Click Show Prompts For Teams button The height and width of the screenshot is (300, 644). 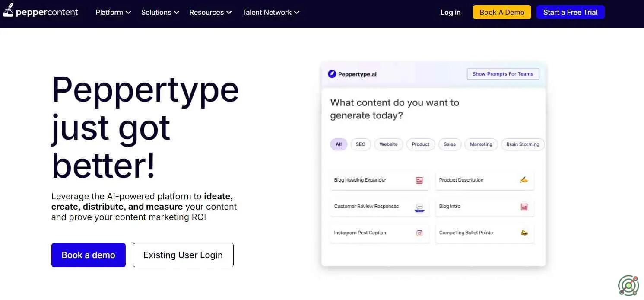coord(503,74)
